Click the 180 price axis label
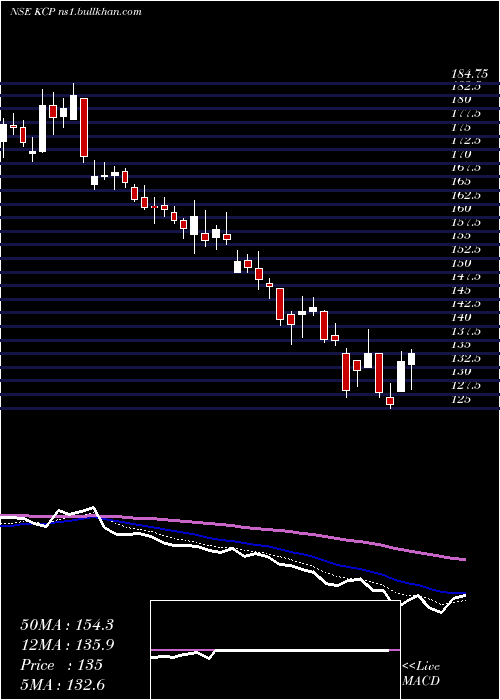Image resolution: width=500 pixels, height=700 pixels. click(x=460, y=100)
